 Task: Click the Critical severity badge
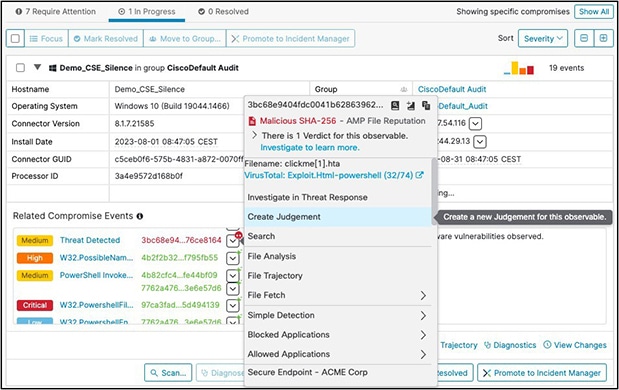35,305
